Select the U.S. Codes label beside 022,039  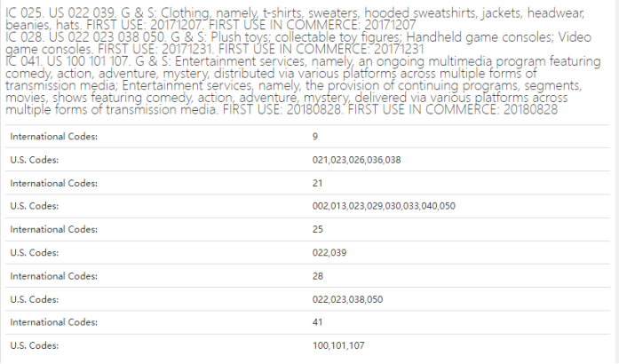[x=35, y=253]
